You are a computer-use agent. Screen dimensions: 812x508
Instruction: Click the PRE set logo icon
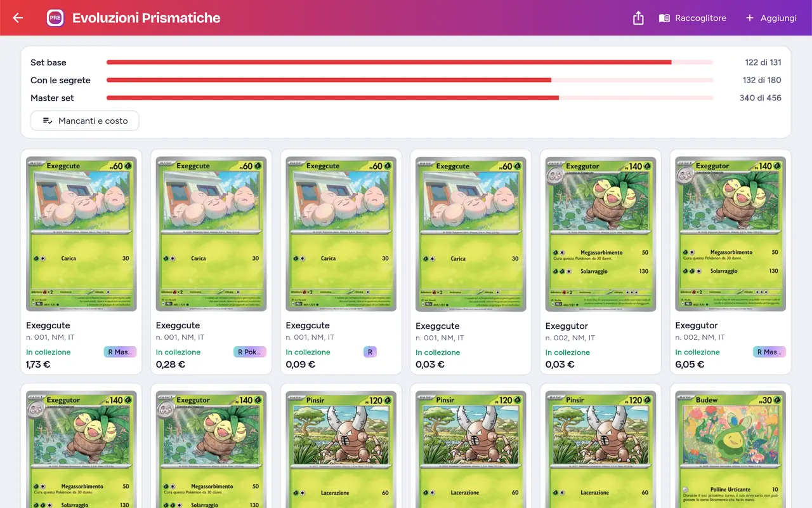tap(55, 18)
